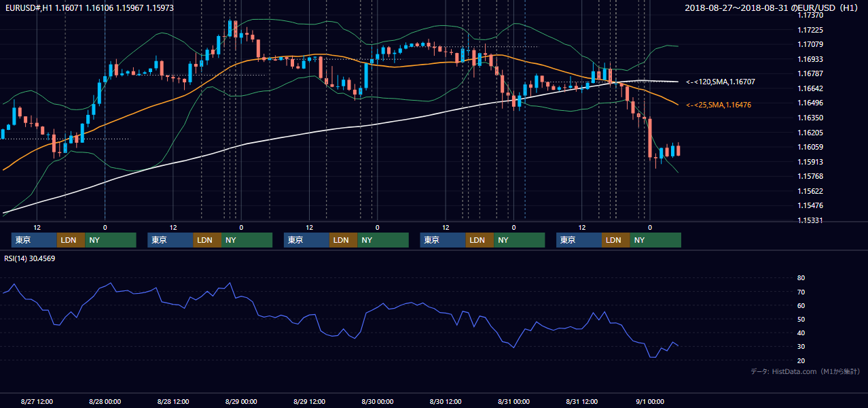Select the 8/29 12:00 time axis label
The height and width of the screenshot is (408, 868).
309,401
